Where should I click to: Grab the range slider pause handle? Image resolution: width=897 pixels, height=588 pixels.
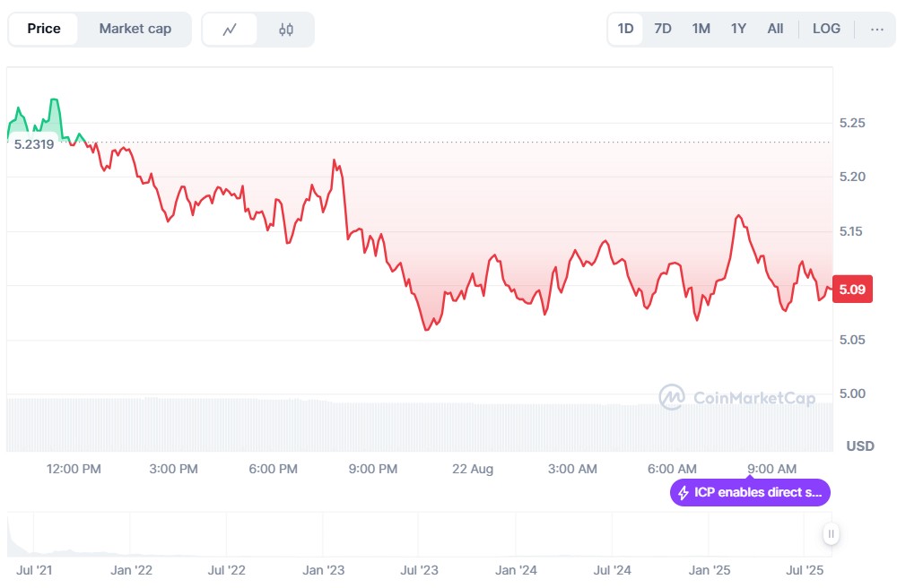pyautogui.click(x=832, y=534)
